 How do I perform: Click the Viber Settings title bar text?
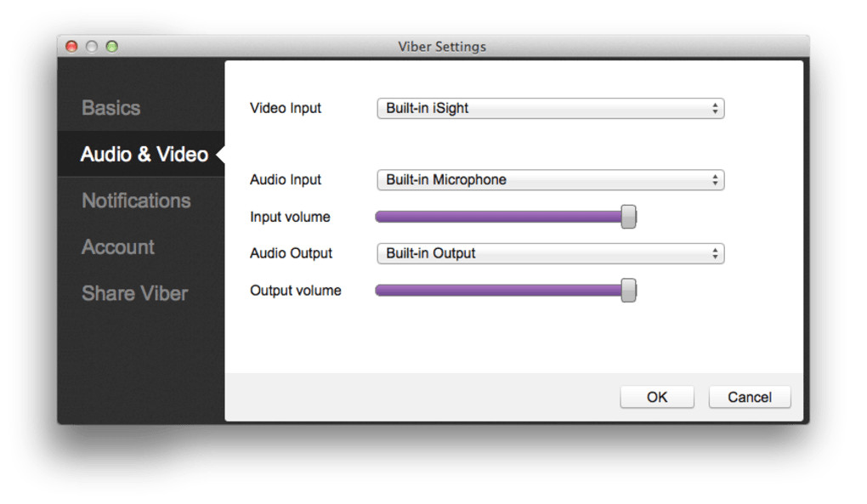(442, 47)
